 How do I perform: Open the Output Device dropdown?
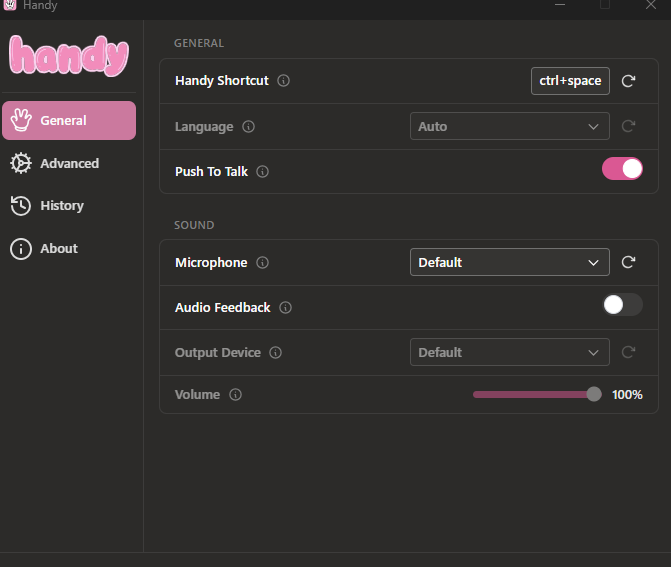click(509, 353)
